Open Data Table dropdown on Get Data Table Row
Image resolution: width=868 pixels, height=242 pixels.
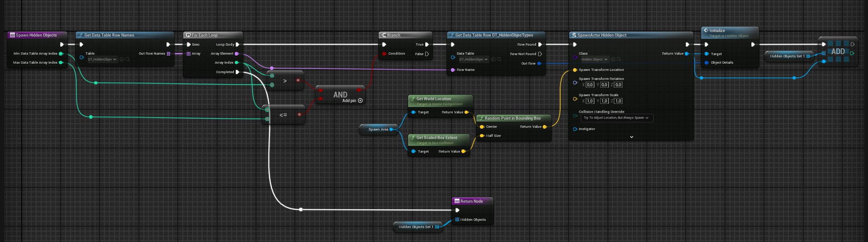click(474, 60)
